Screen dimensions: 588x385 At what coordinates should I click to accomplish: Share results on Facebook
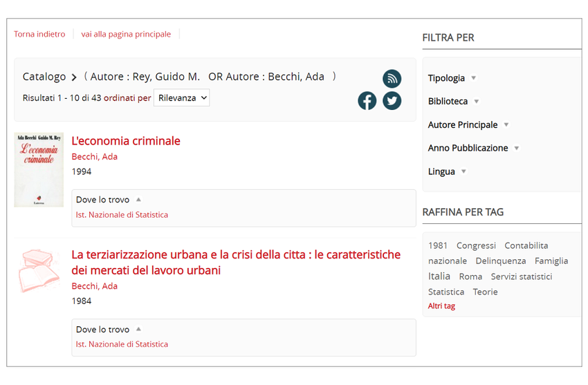367,101
